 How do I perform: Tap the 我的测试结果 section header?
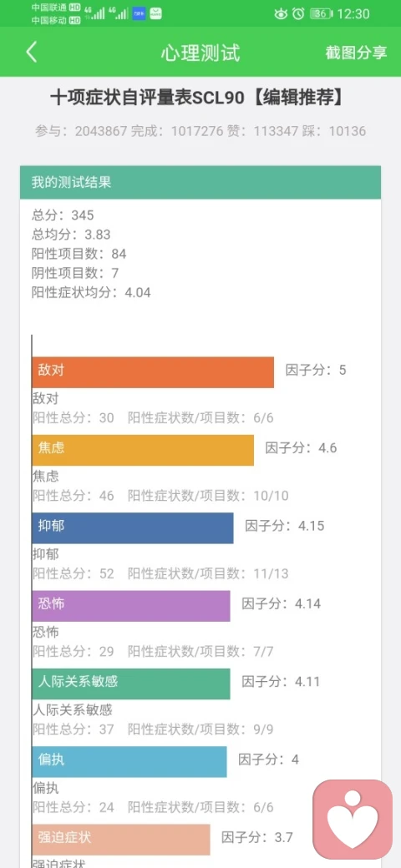tap(200, 182)
